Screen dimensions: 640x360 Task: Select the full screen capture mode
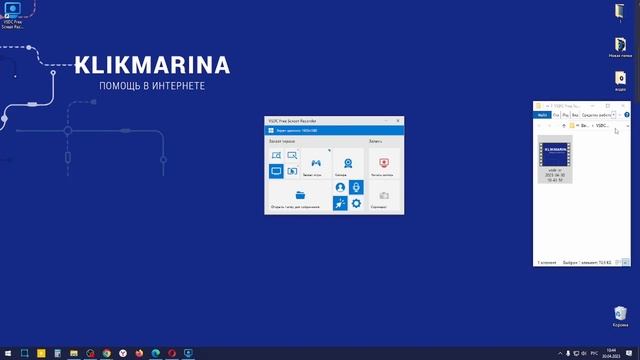(276, 171)
